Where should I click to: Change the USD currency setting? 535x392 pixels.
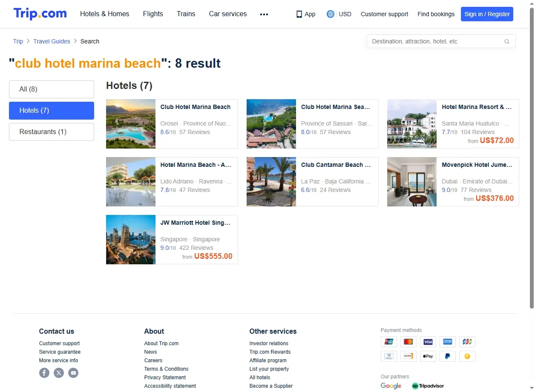tap(345, 14)
